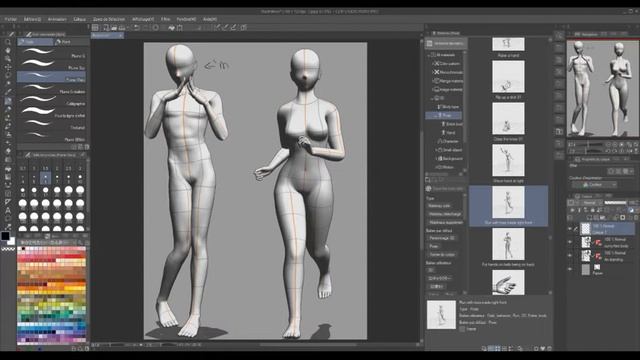Select Color pattern material folder
The image size is (640, 360).
coord(447,64)
